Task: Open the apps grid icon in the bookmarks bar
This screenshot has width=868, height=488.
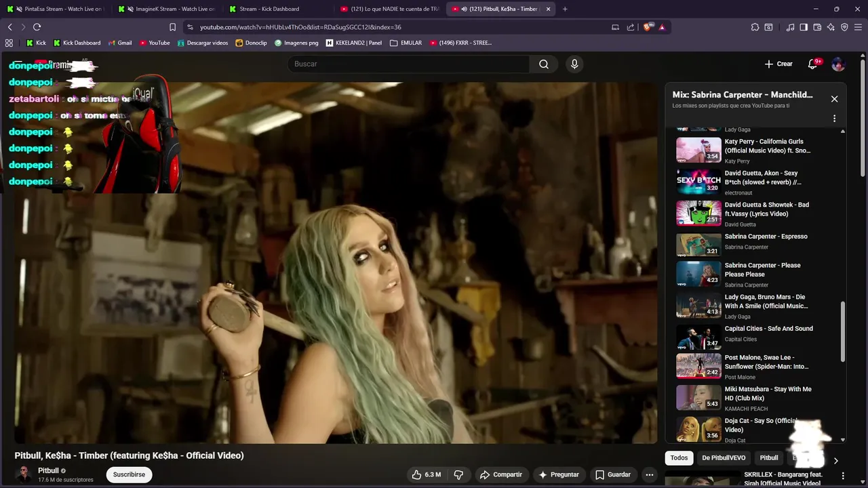Action: [x=9, y=43]
